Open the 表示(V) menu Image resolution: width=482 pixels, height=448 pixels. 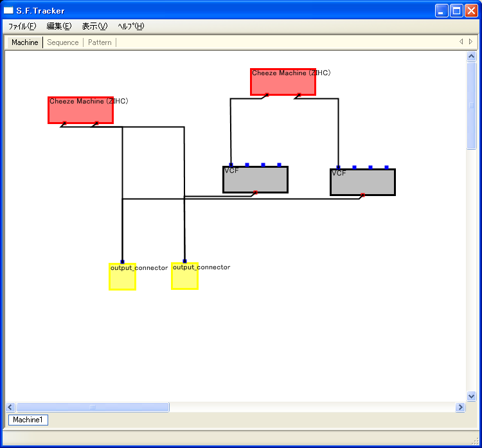(x=94, y=26)
